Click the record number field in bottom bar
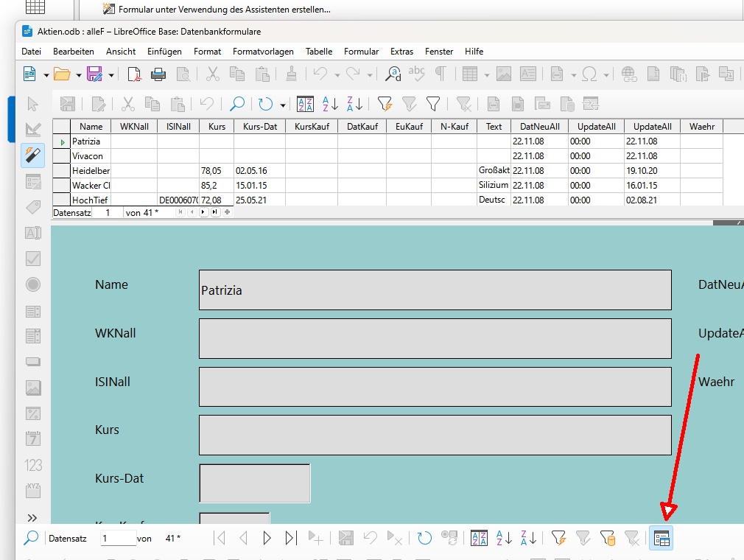This screenshot has width=744, height=560. coord(118,538)
